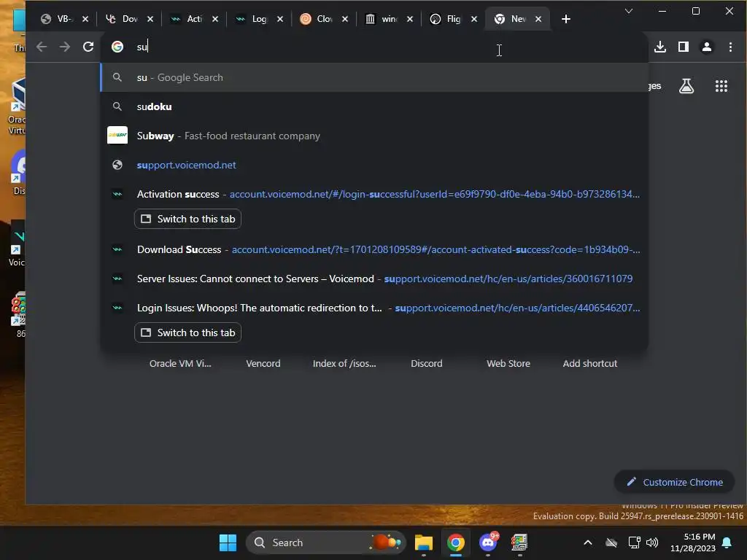
Task: Click the Subway logo thumbnail
Action: (117, 135)
